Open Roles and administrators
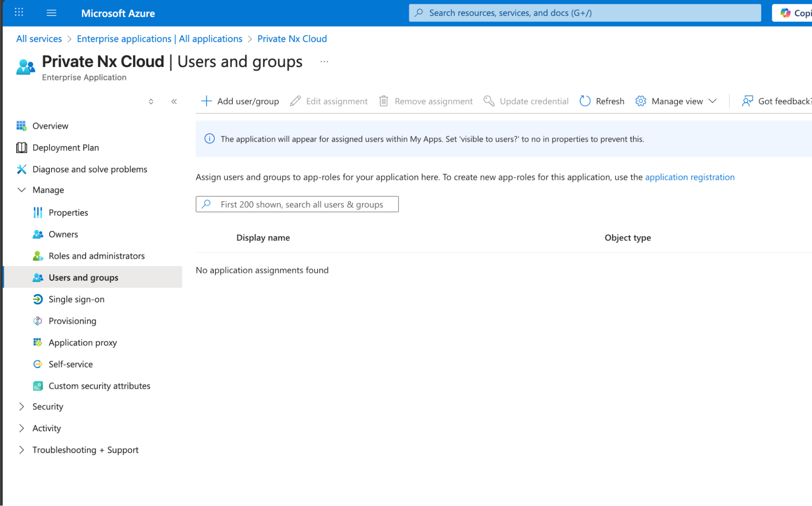This screenshot has height=506, width=812. point(97,256)
